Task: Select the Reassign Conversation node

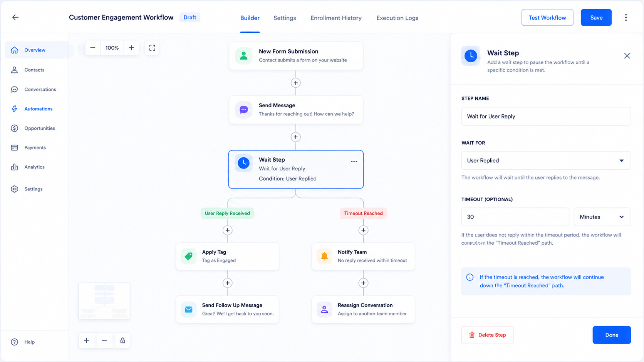Action: tap(363, 309)
